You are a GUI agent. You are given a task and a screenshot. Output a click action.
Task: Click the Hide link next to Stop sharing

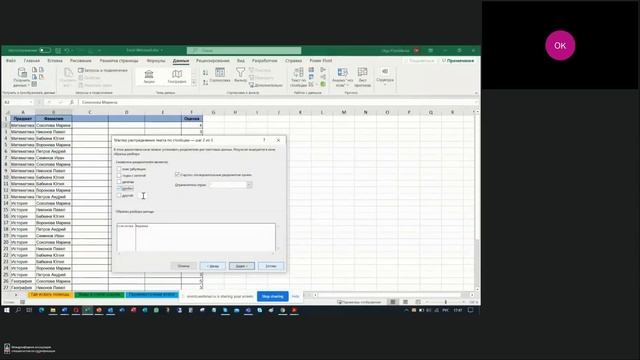(x=296, y=296)
